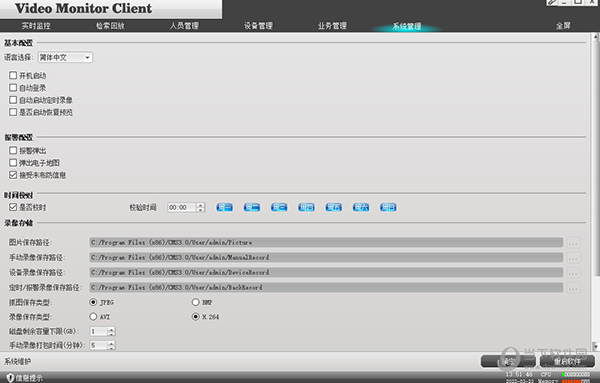Click the 图片保存路径 Picture path field
This screenshot has height=383, width=600.
click(x=326, y=243)
